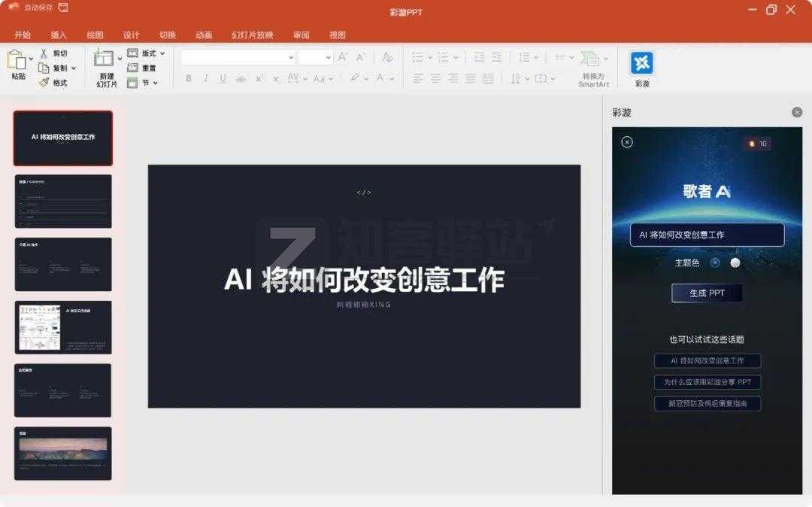Switch to the 插入 ribbon tab

[x=58, y=35]
